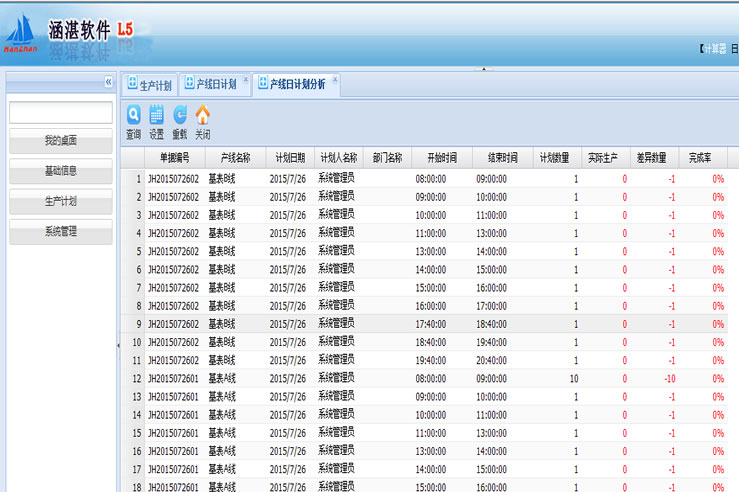The height and width of the screenshot is (492, 739).
Task: Open 我的桌面 in the sidebar
Action: (x=61, y=141)
